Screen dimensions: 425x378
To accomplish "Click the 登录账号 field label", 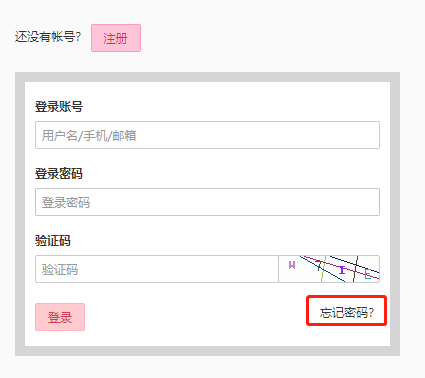I will coord(59,107).
